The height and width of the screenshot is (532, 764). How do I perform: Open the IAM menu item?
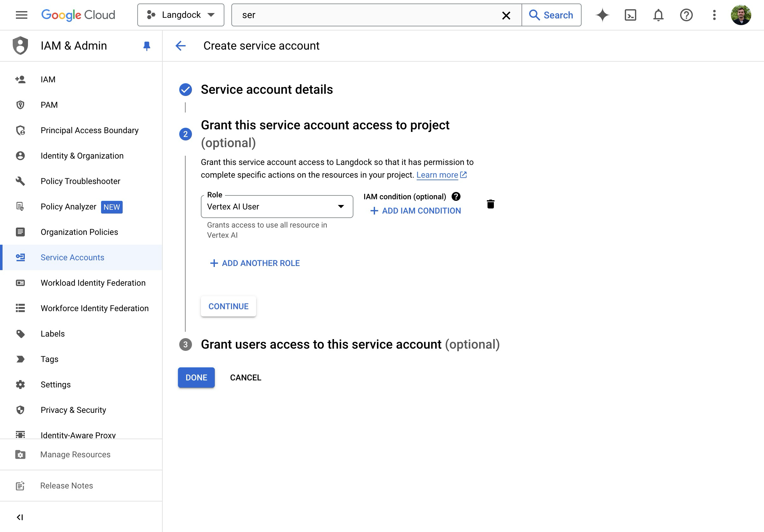coord(81,79)
